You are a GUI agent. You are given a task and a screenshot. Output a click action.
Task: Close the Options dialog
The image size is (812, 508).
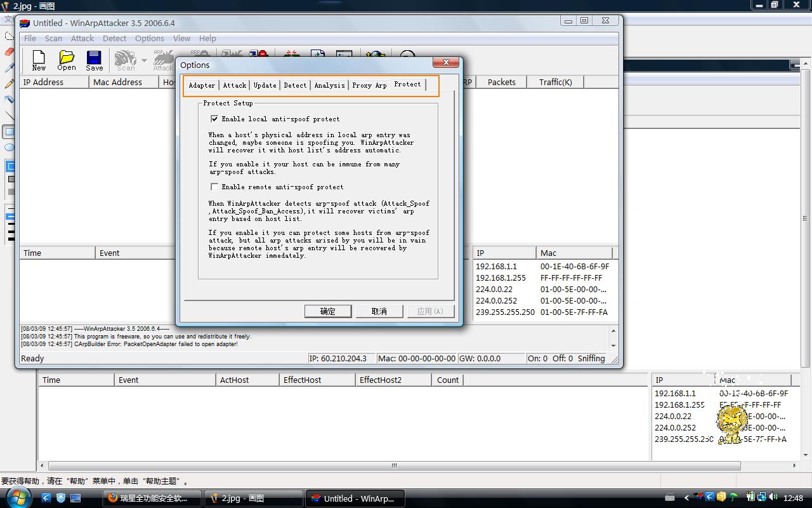click(446, 62)
